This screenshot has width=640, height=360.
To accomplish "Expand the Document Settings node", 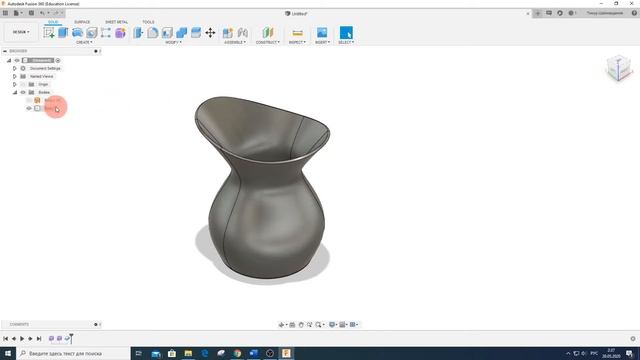I will [15, 69].
